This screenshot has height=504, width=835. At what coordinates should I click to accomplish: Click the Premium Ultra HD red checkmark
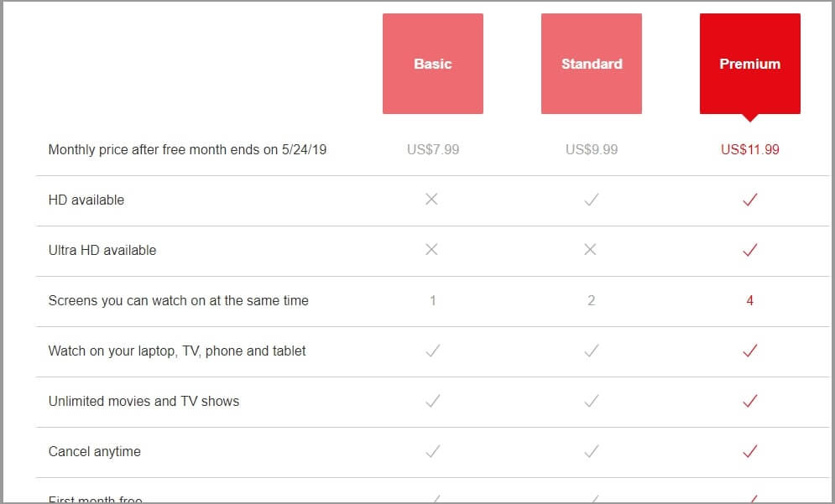[x=749, y=250]
